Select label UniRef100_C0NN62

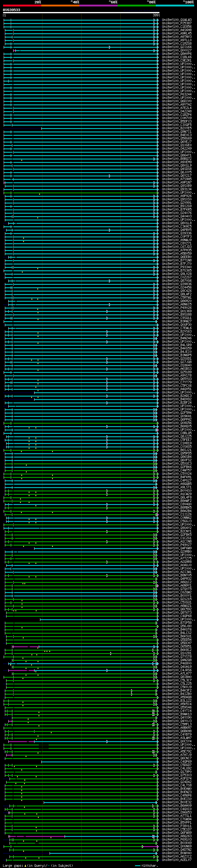(177, 518)
